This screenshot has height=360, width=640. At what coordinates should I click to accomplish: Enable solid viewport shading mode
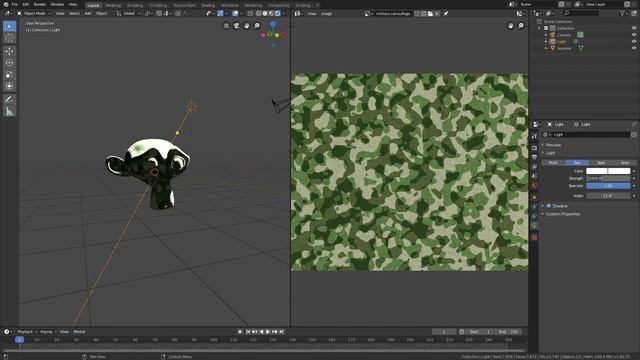coord(265,13)
